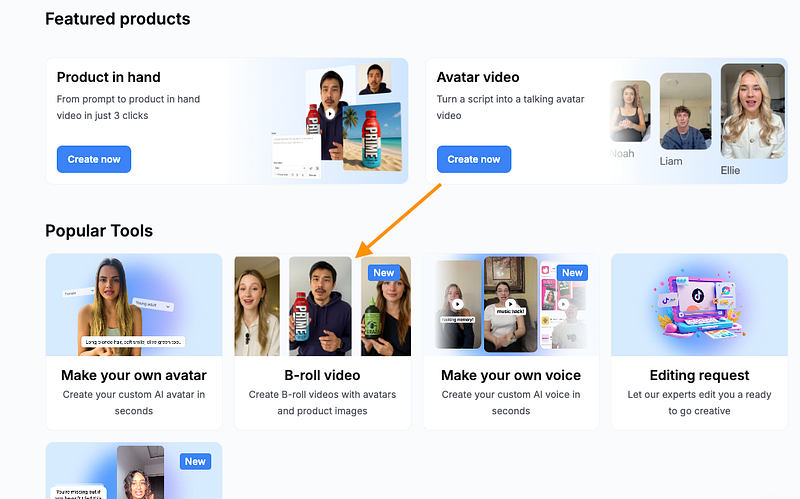
Task: Click 'Create your custom AI voice in seconds' text
Action: click(511, 403)
